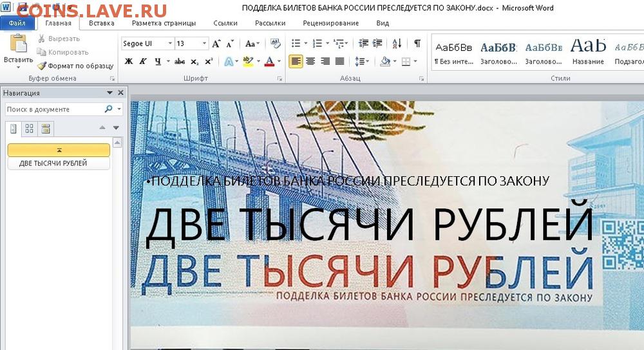The height and width of the screenshot is (350, 644).
Task: Toggle show paragraph marks ¶
Action: click(x=417, y=44)
